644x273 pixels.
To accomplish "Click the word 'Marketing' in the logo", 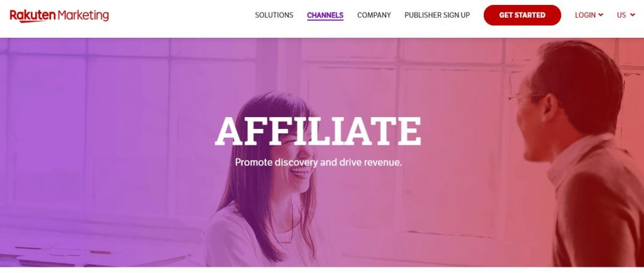I will (x=84, y=16).
